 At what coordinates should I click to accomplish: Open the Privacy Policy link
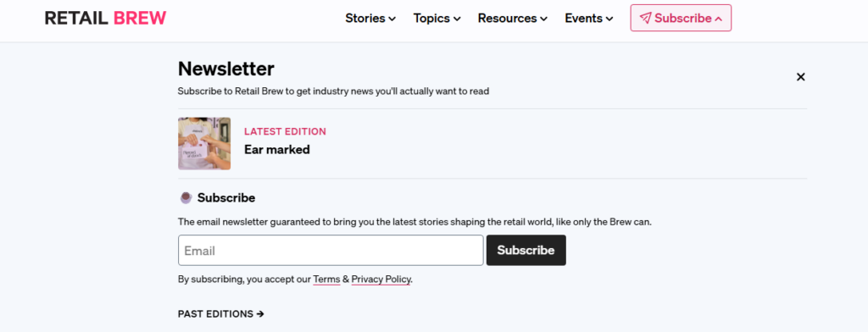click(381, 279)
